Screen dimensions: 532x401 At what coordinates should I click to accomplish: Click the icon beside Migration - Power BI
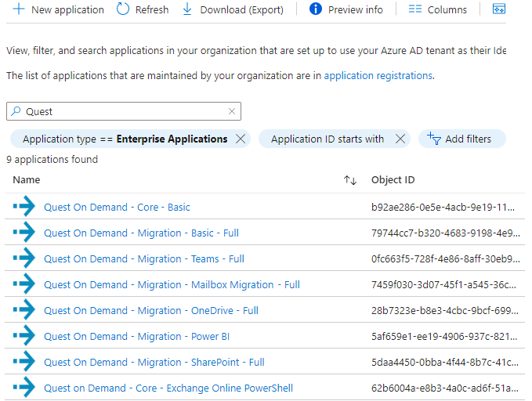tap(24, 337)
